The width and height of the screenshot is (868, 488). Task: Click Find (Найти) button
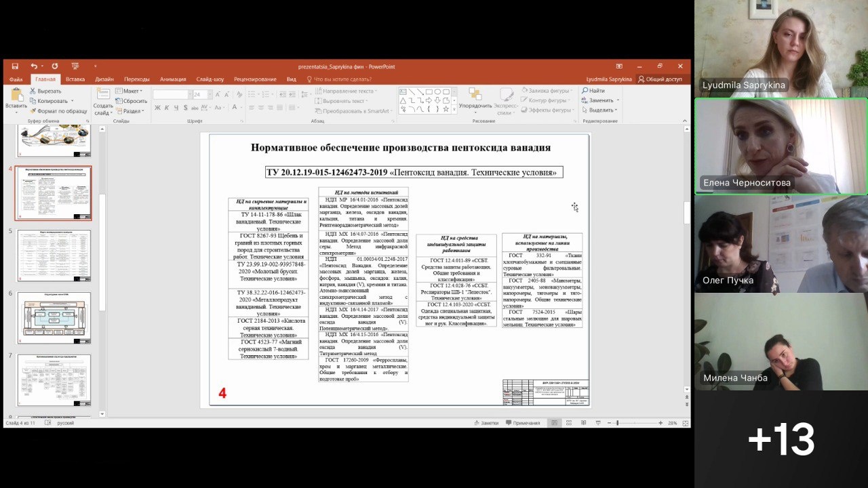[593, 91]
